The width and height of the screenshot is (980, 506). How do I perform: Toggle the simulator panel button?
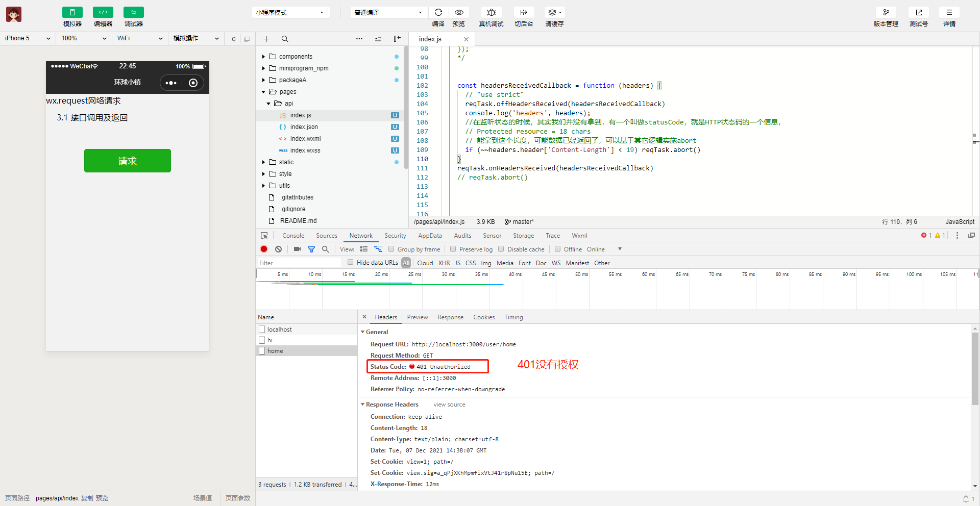coord(72,12)
